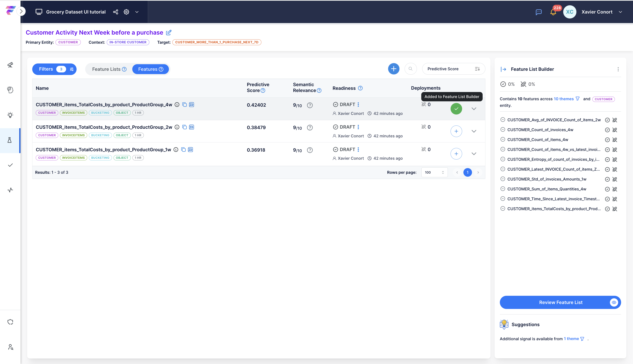Open the shield admin sidebar icon

click(x=10, y=322)
